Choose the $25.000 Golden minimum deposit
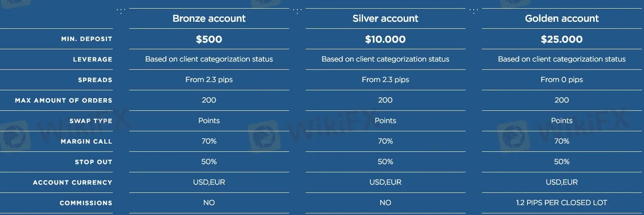 coord(562,39)
